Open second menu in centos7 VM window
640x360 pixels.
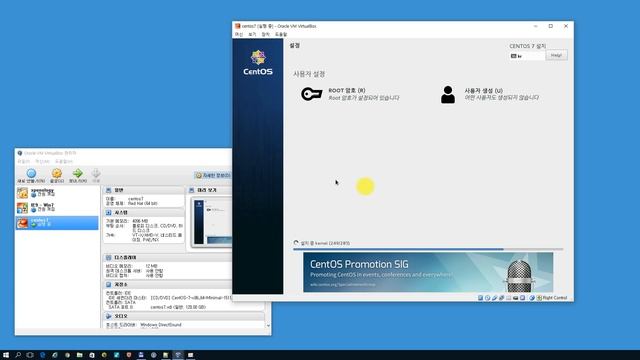252,35
